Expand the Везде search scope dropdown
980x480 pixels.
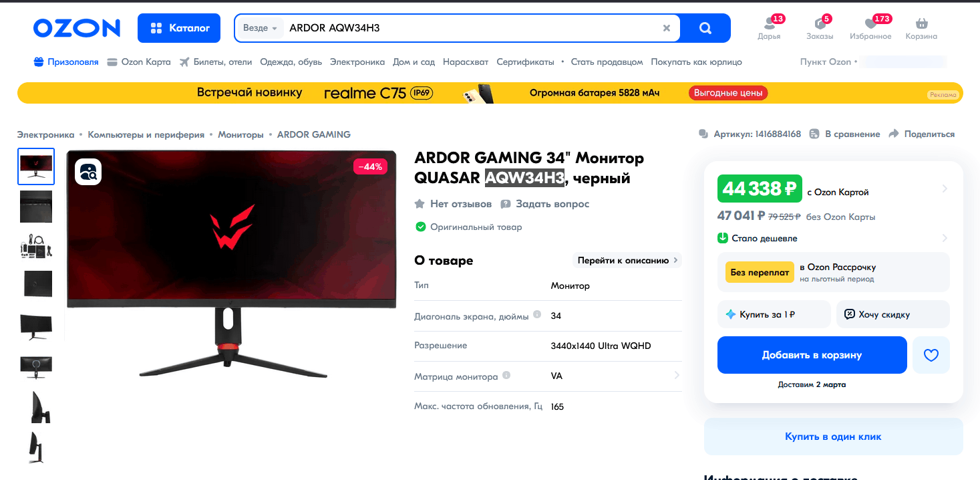(260, 28)
